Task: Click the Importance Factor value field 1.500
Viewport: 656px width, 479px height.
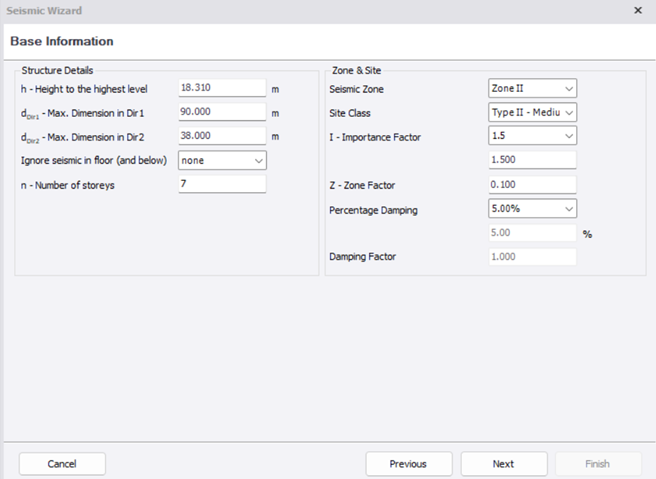Action: coord(532,160)
